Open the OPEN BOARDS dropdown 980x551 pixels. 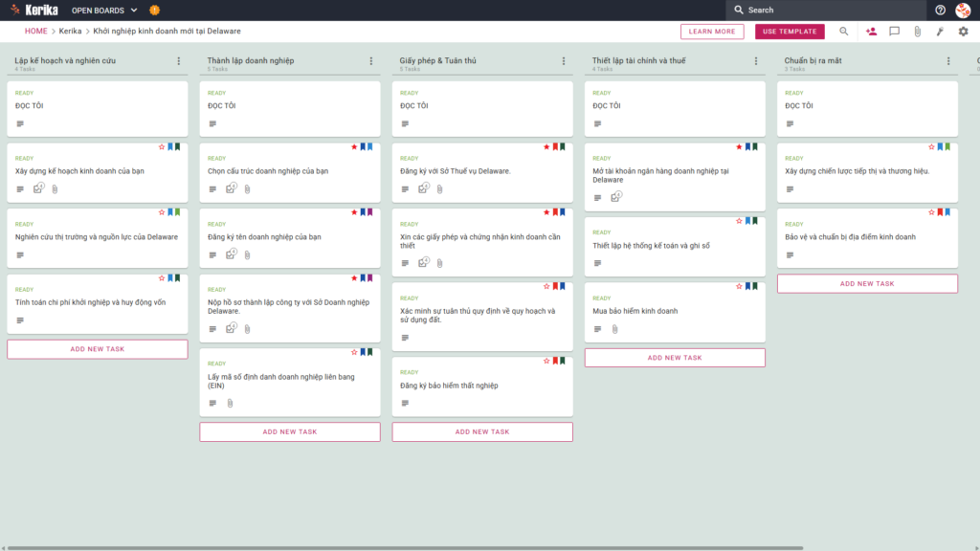tap(103, 10)
